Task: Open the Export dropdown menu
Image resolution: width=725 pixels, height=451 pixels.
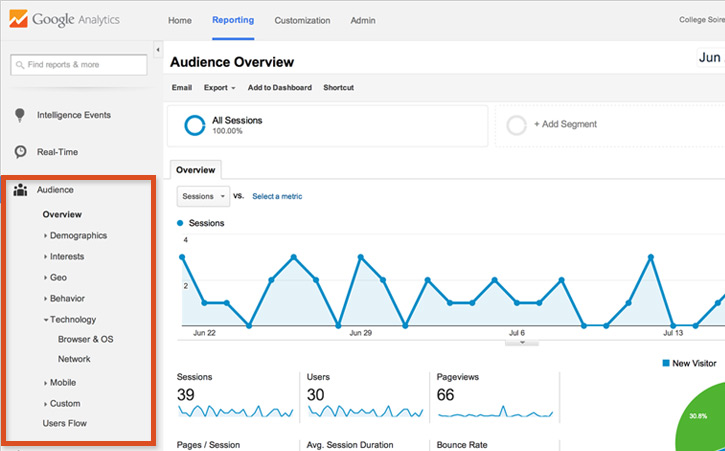Action: pyautogui.click(x=219, y=88)
